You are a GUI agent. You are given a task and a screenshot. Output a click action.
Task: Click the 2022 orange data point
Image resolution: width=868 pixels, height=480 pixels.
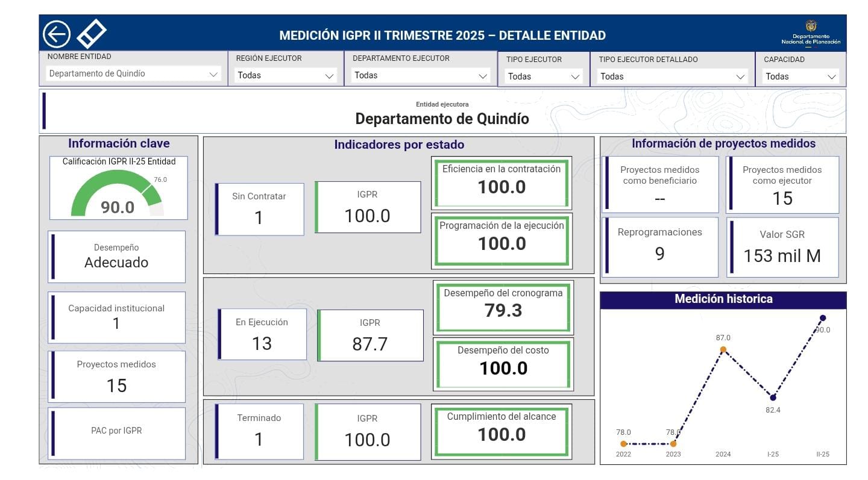(x=623, y=444)
